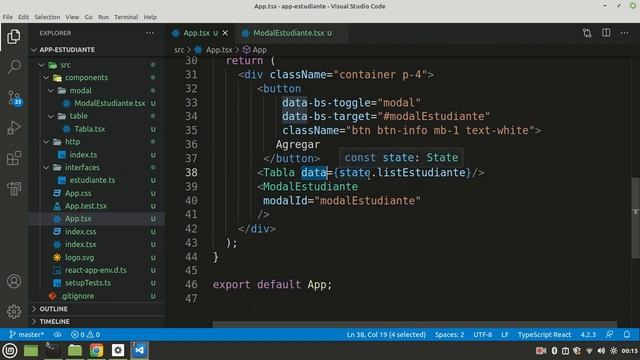Open estudiante.ts in the explorer
640x360 pixels.
tap(92, 180)
